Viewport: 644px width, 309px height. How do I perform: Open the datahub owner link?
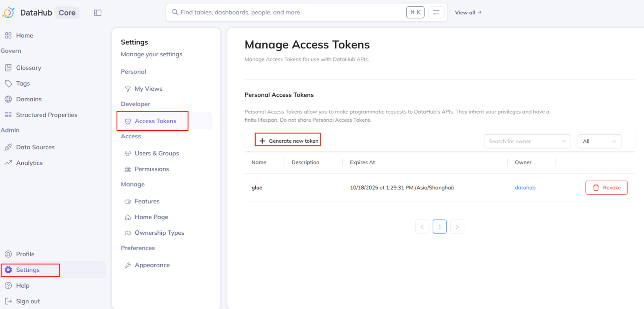click(x=525, y=188)
